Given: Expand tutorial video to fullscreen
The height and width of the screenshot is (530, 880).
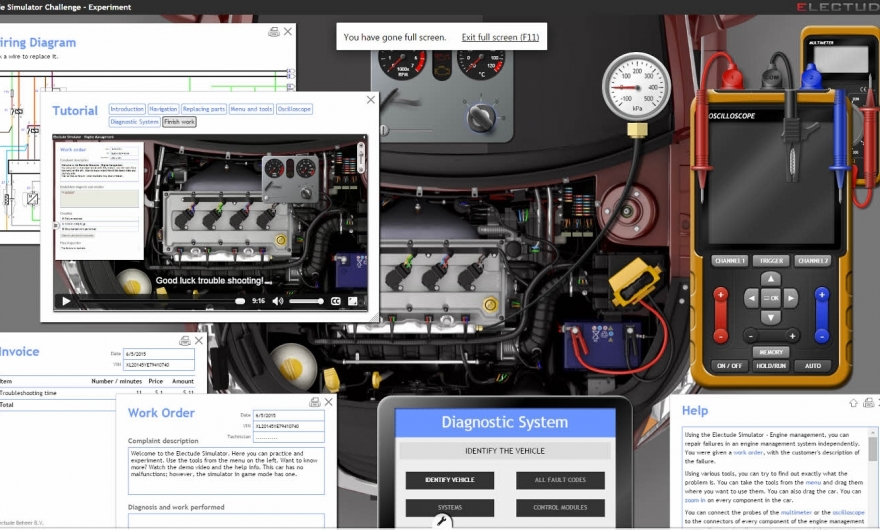Looking at the screenshot, I should [x=354, y=301].
